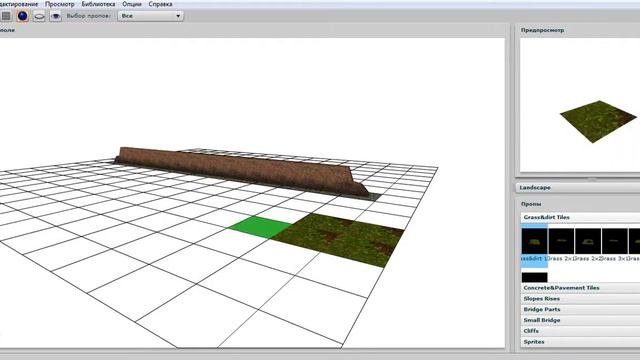This screenshot has height=360, width=640.
Task: Select the Grass 2x1 prop thumbnail
Action: click(x=561, y=242)
